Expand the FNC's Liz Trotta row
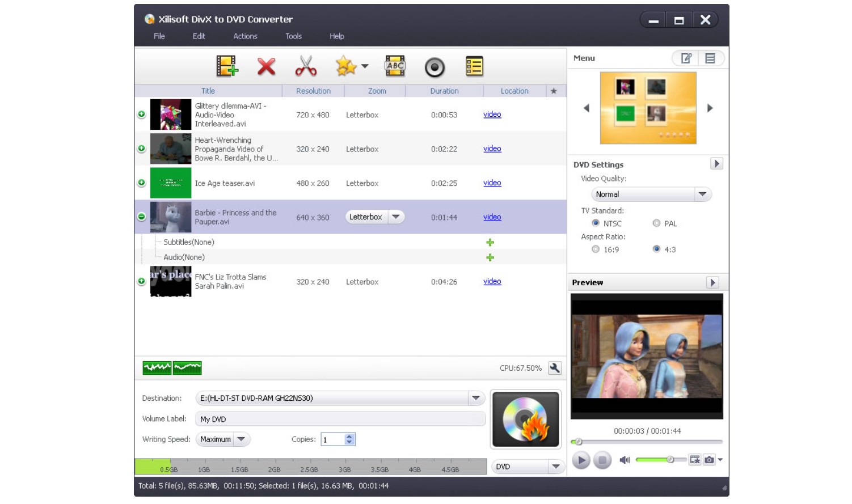 click(142, 281)
